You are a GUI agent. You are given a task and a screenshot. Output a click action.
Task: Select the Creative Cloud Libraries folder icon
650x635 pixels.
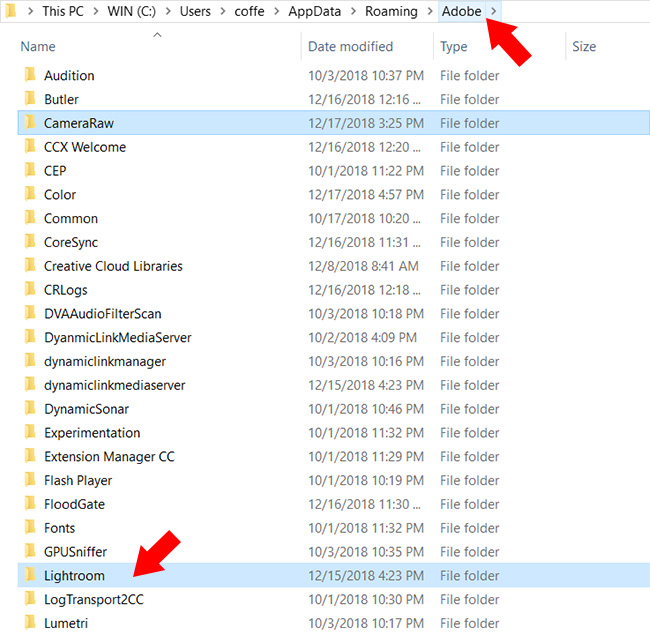(29, 266)
